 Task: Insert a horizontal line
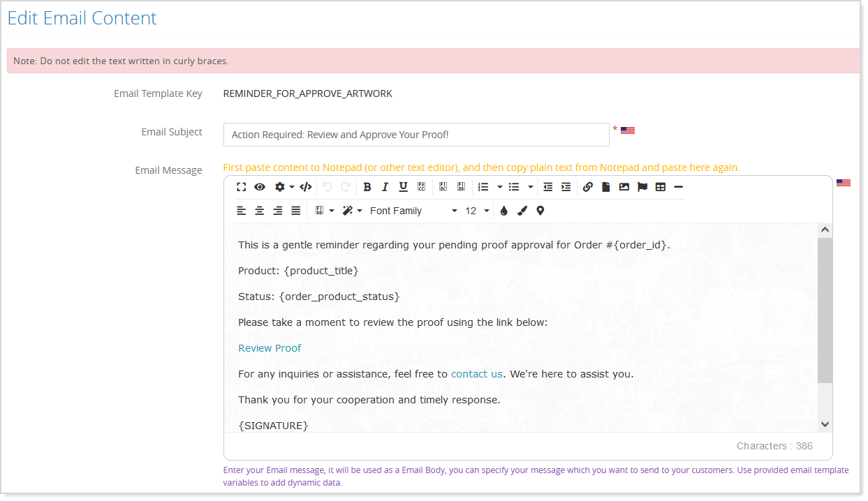(678, 187)
